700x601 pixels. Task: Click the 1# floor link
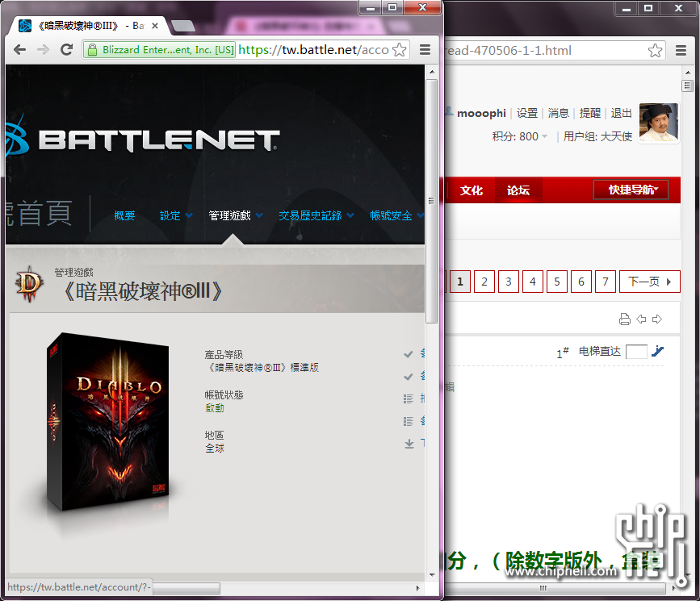562,353
